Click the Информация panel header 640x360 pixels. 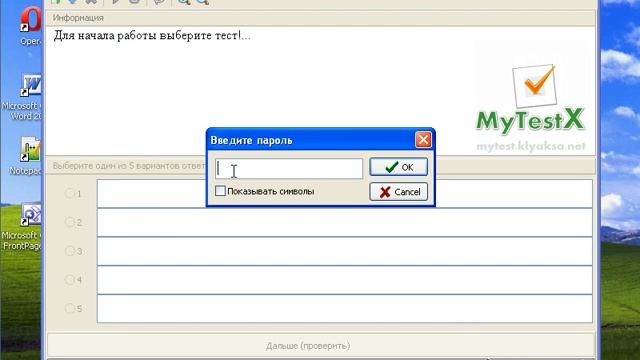pyautogui.click(x=320, y=18)
